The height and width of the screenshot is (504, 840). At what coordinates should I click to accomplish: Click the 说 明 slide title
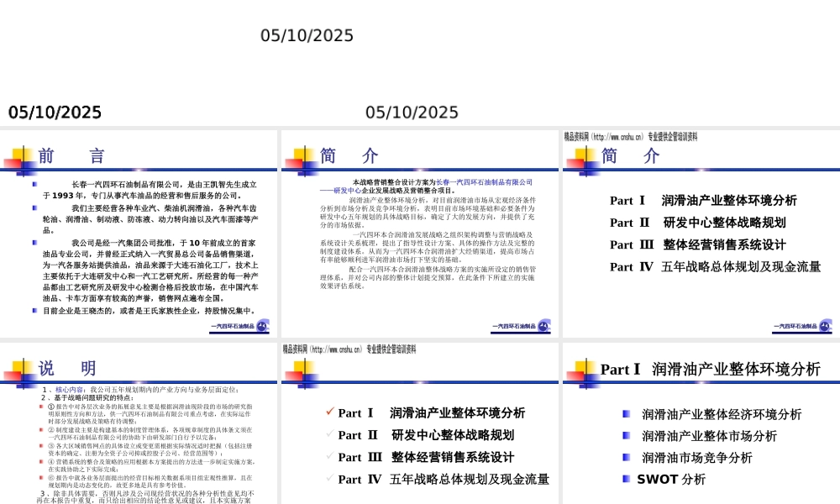67,368
